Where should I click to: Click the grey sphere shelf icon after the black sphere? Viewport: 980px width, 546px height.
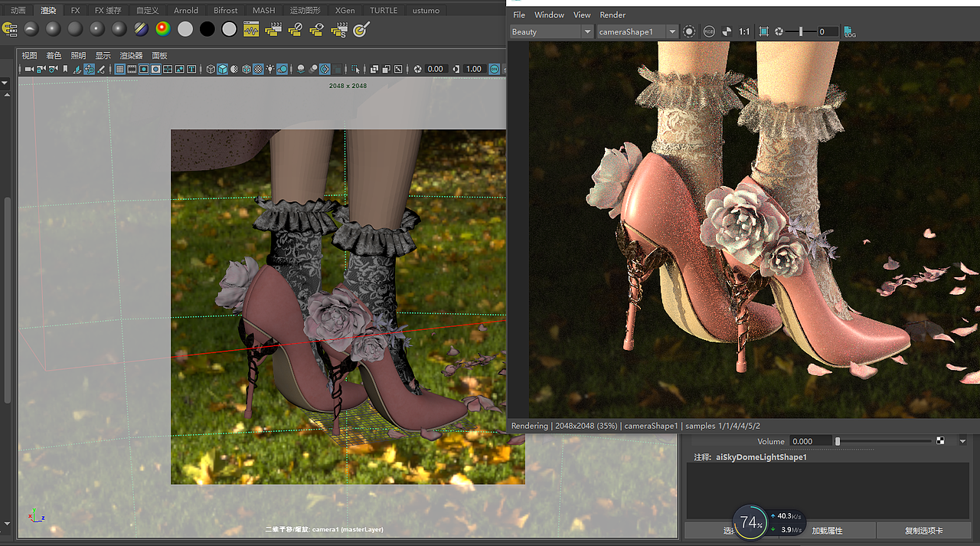[x=229, y=29]
